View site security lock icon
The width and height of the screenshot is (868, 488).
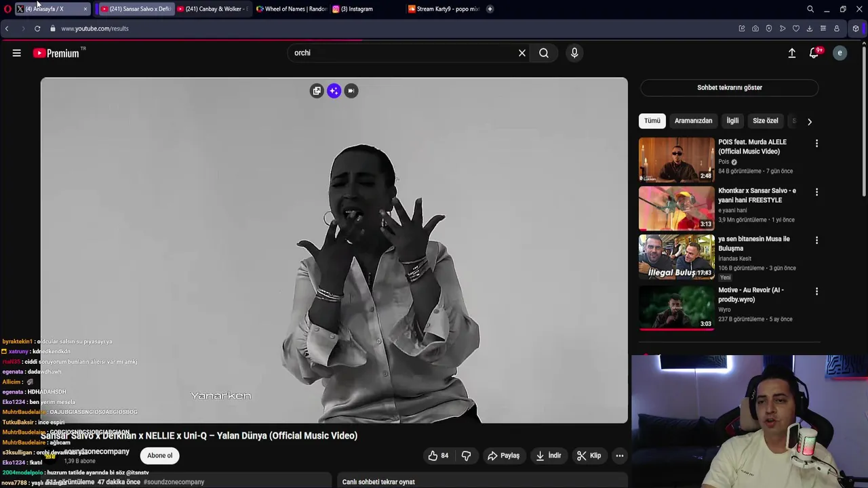point(52,28)
